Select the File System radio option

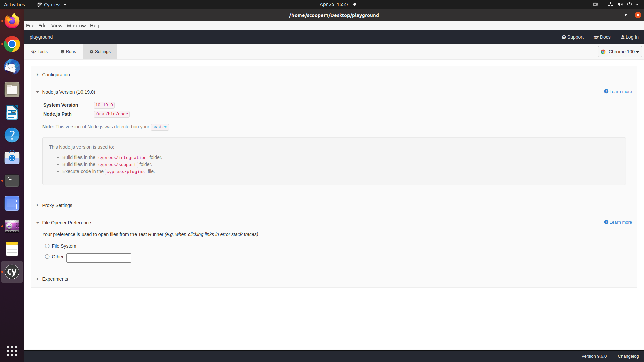(x=47, y=246)
